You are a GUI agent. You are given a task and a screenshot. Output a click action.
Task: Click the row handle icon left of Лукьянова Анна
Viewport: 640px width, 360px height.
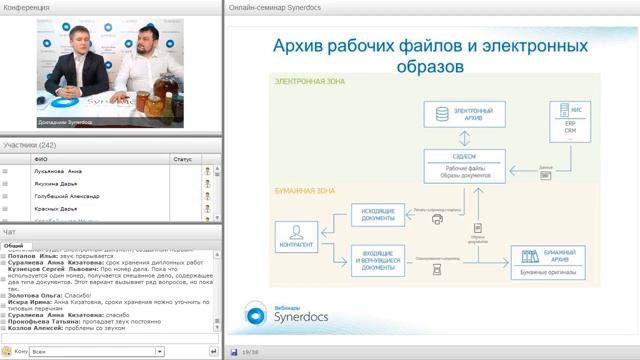pyautogui.click(x=5, y=171)
